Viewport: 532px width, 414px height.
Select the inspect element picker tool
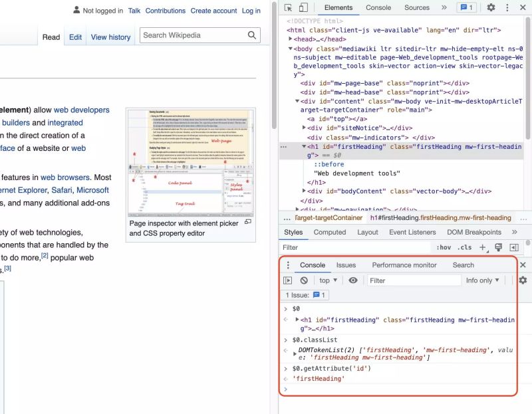click(x=289, y=7)
